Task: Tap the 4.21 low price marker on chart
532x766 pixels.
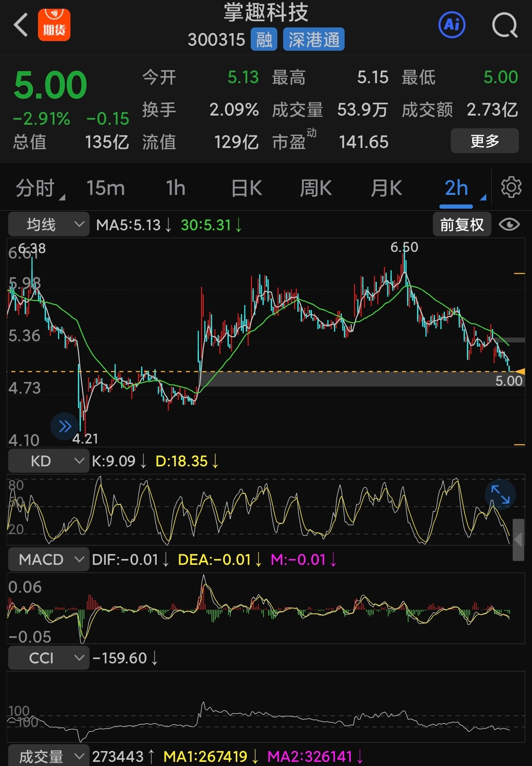Action: [85, 438]
